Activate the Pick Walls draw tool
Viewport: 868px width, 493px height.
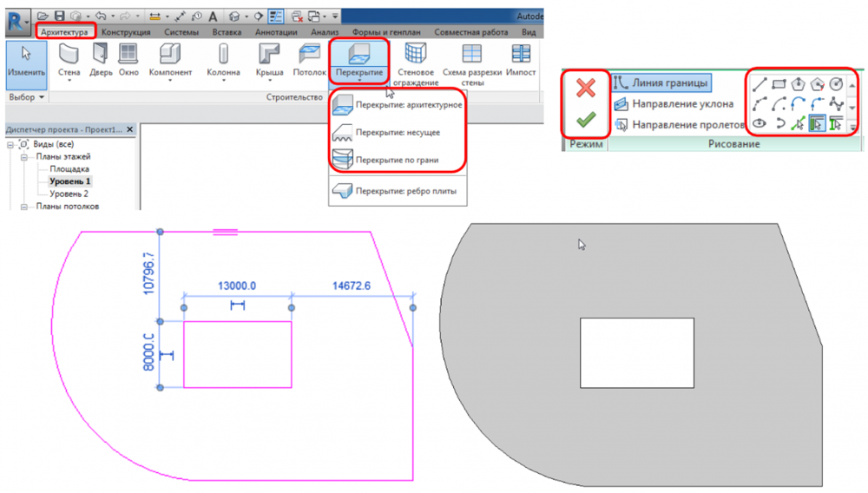[x=817, y=124]
